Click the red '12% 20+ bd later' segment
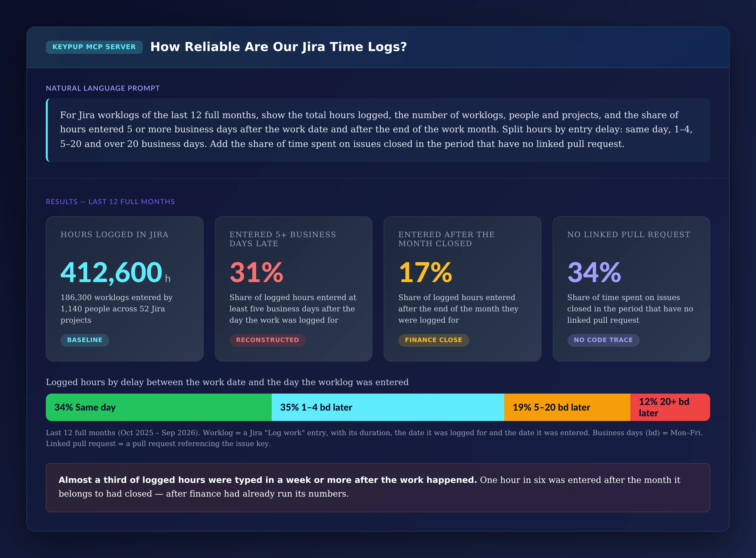Image resolution: width=756 pixels, height=558 pixels. pos(670,407)
